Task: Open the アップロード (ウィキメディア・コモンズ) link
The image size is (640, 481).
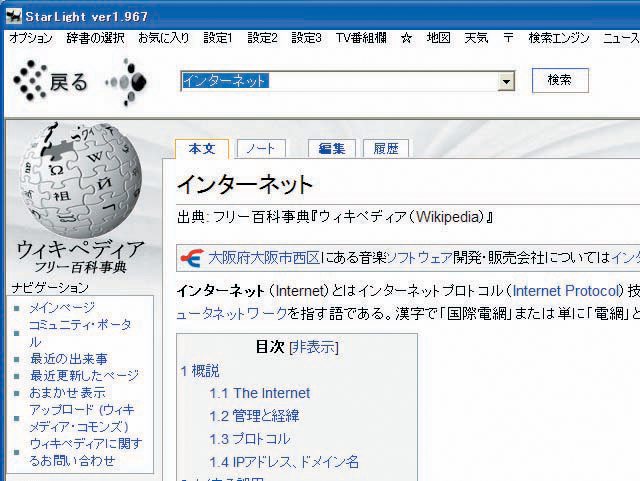Action: (x=82, y=418)
